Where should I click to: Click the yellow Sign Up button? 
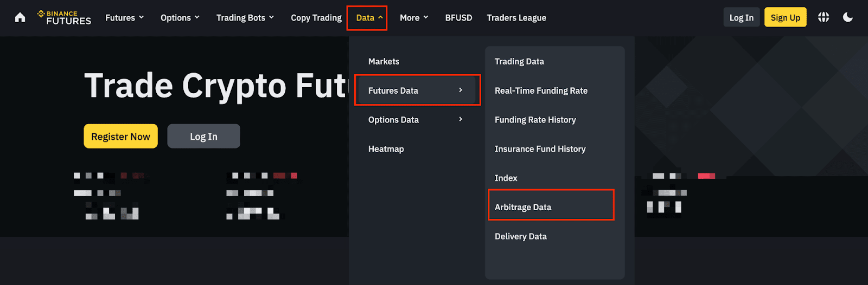786,17
